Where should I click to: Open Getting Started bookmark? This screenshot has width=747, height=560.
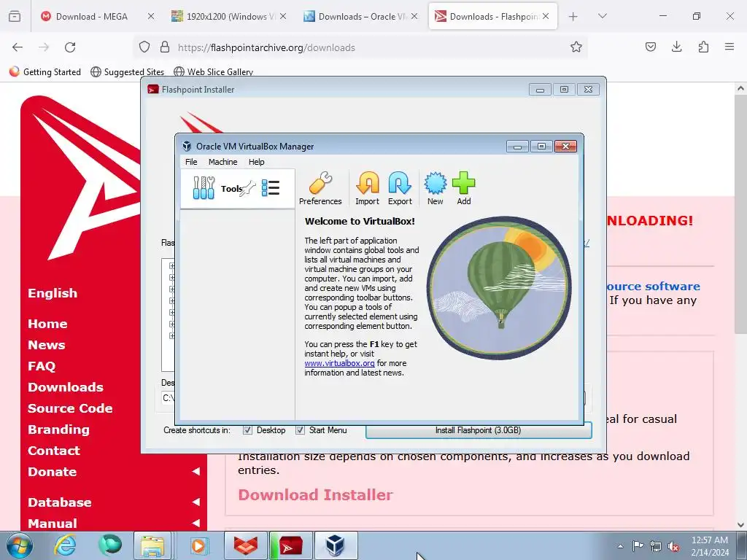(x=45, y=72)
